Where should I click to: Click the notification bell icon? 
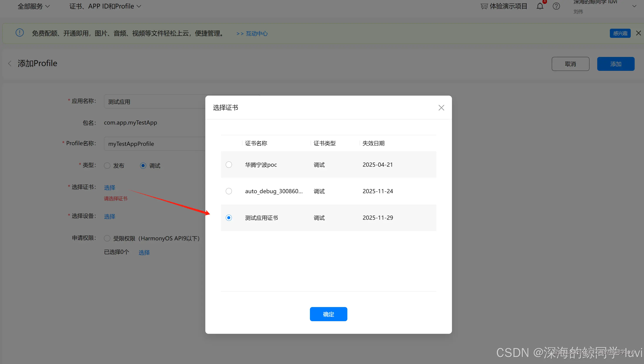click(540, 6)
